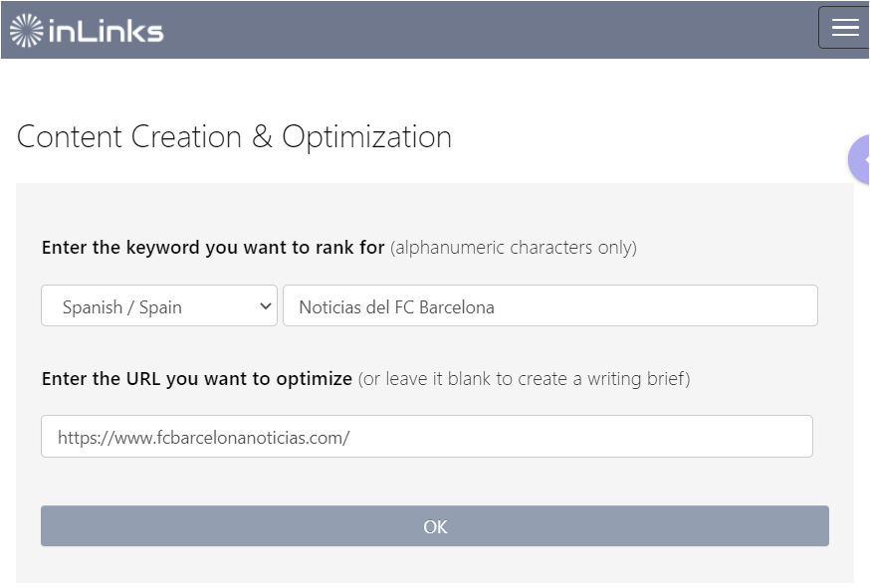Click the Content Creation & Optimization heading

(x=234, y=137)
